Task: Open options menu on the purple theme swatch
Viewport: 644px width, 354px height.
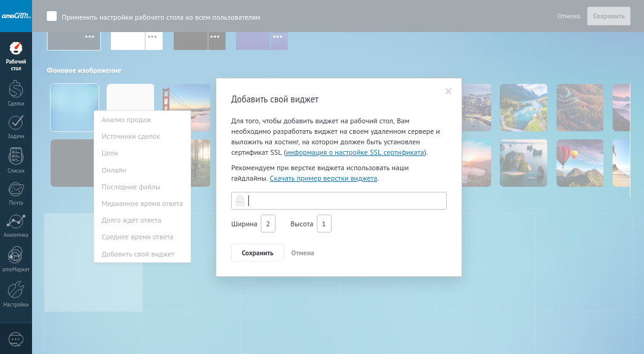Action: [x=279, y=37]
